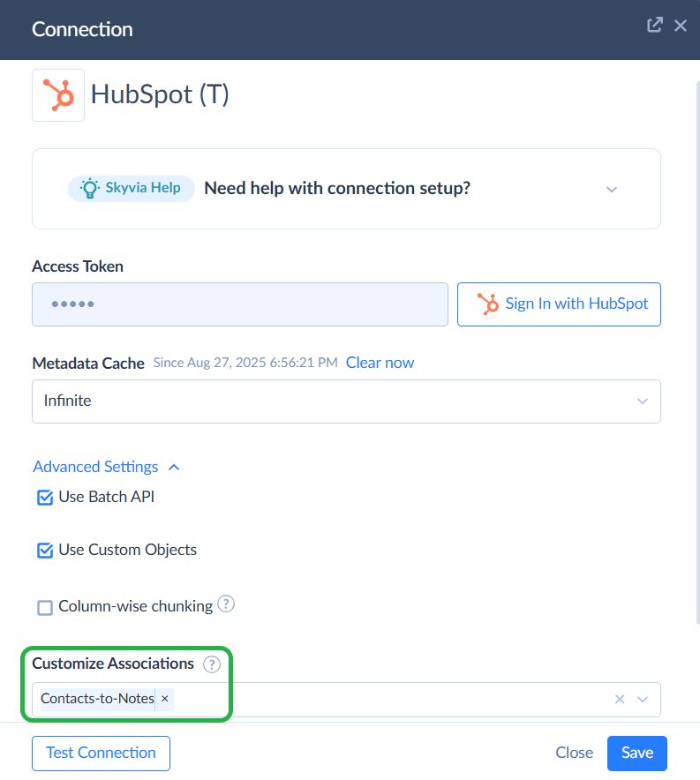Viewport: 700px width, 780px height.
Task: Enable Column-wise chunking checkbox
Action: pos(45,607)
